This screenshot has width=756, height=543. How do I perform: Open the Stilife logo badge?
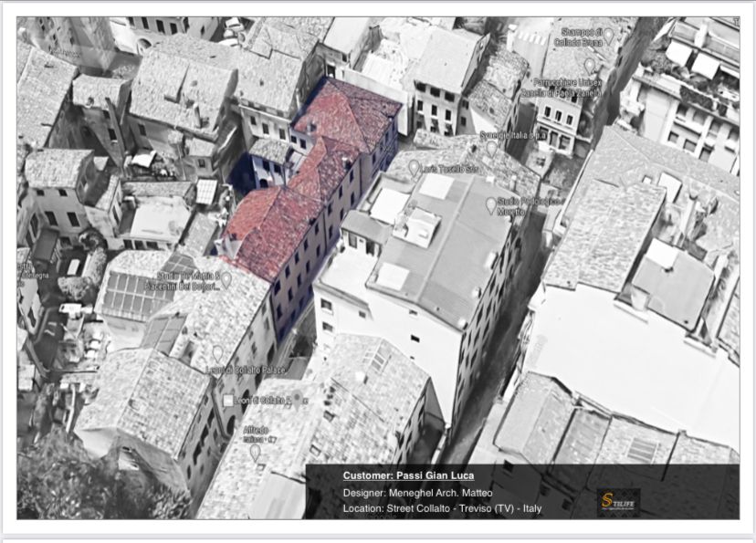(619, 503)
